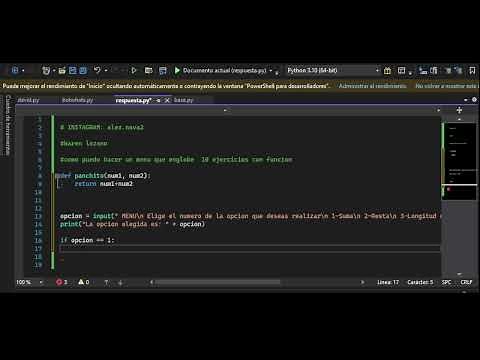Screen dimensions: 480x360
Task: Click the warnings triangle indicator showing 0
Action: coord(84,282)
